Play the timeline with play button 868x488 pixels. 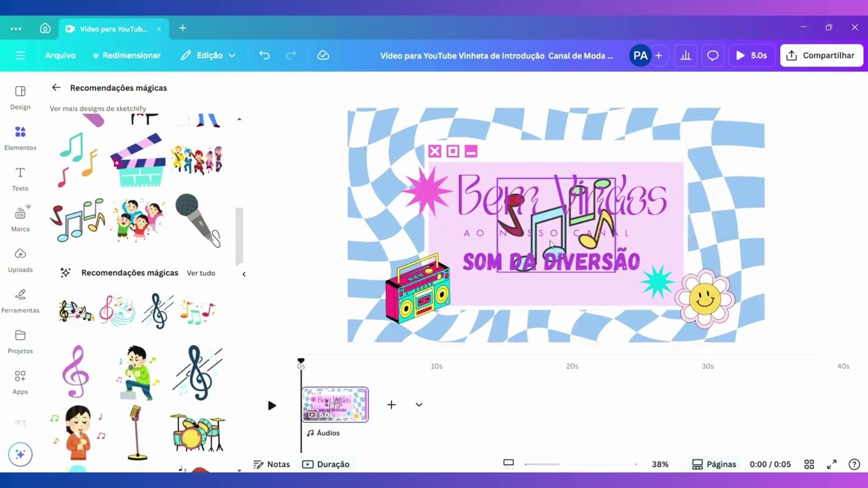click(272, 405)
